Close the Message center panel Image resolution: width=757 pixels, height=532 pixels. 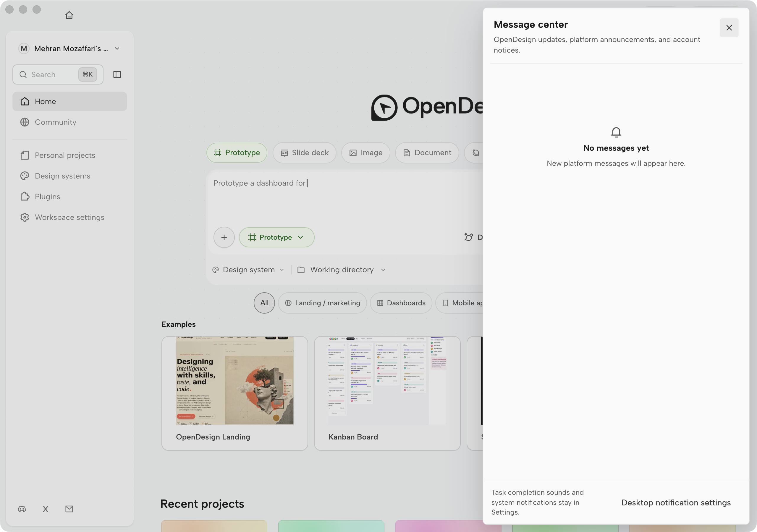pyautogui.click(x=729, y=28)
